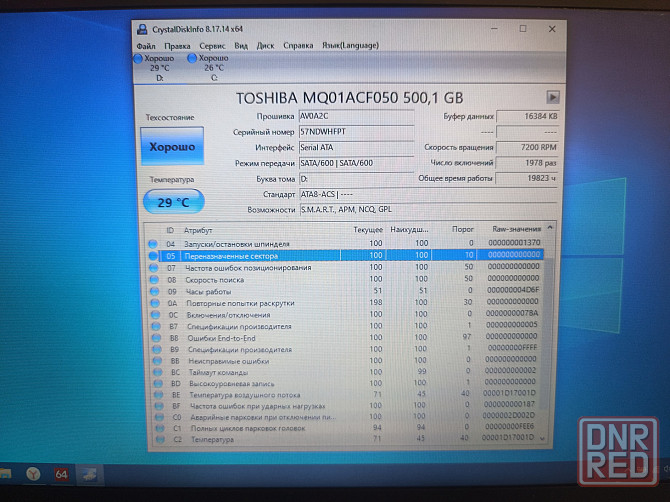Click scroll-up arrow of attribute list

pyautogui.click(x=550, y=228)
